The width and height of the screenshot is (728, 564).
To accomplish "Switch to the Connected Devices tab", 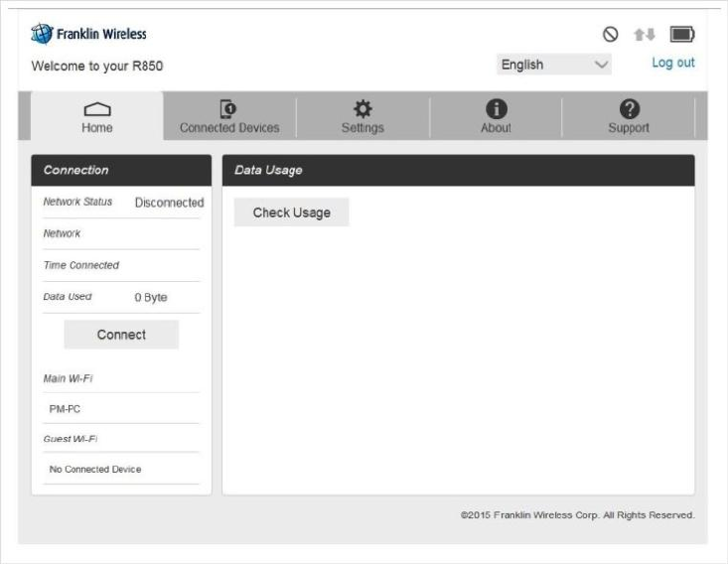I will (x=229, y=116).
